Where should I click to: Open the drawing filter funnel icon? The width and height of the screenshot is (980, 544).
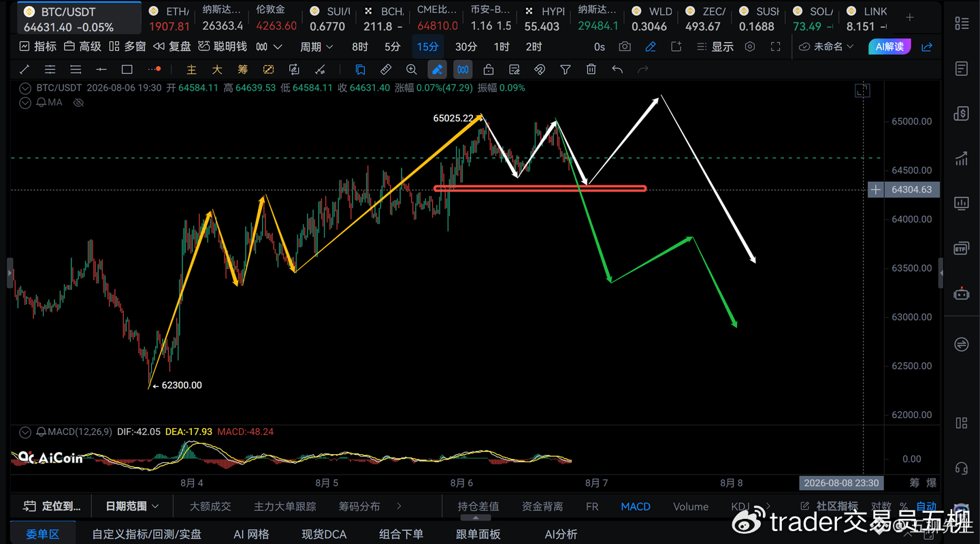[565, 69]
